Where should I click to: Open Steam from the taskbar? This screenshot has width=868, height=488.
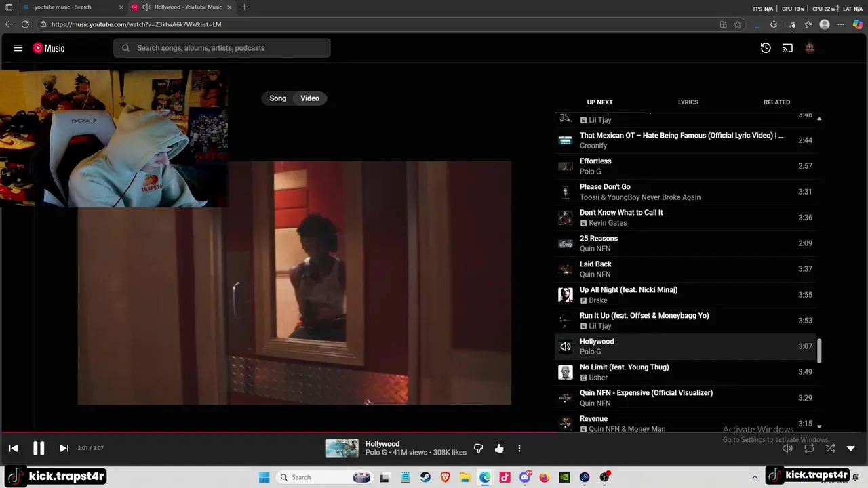pos(425,477)
